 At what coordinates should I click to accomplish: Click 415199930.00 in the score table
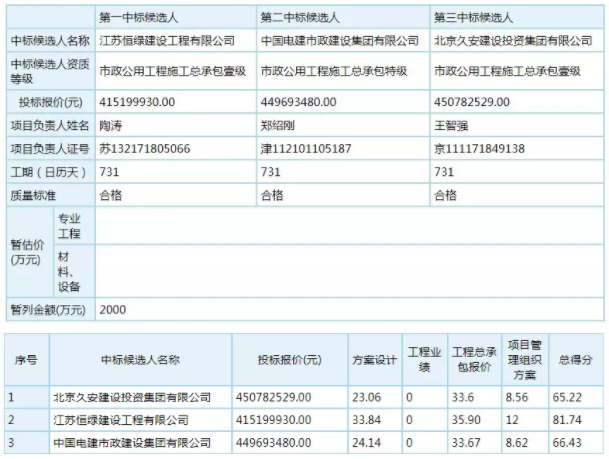coord(273,420)
